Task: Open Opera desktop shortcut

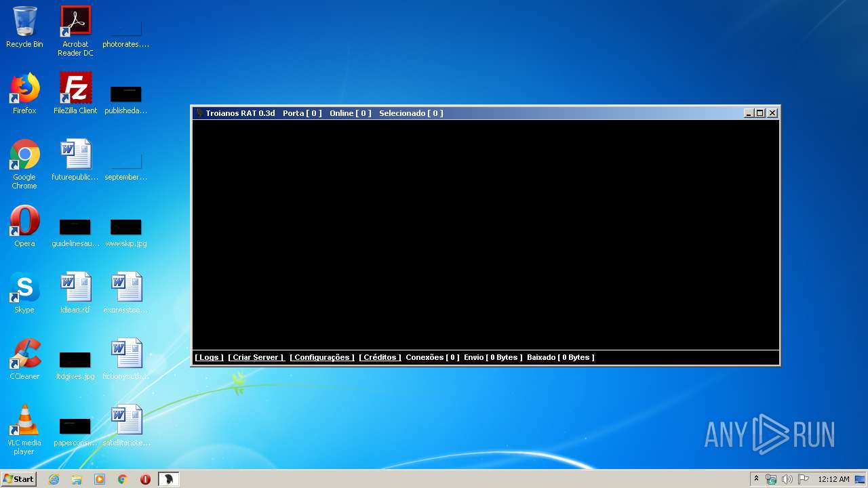Action: coord(24,226)
